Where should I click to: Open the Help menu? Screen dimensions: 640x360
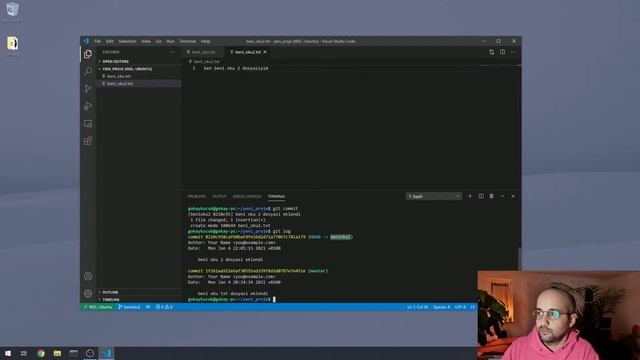pos(205,41)
